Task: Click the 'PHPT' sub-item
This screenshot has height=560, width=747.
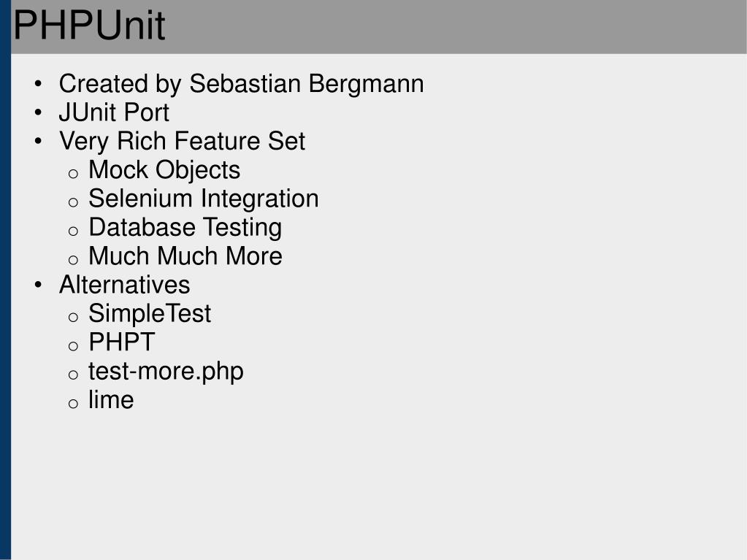Action: click(121, 342)
